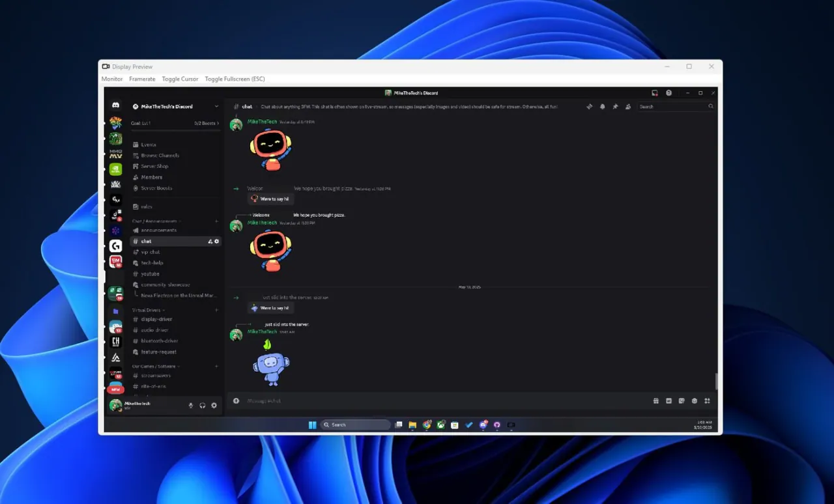The image size is (834, 504).
Task: Open the MMO MV server icon
Action: tap(115, 154)
